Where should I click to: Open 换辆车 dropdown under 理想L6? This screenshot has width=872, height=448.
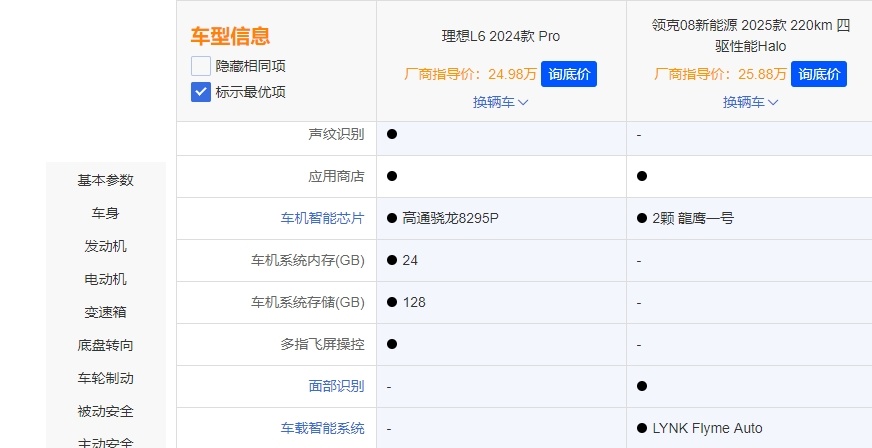click(x=501, y=102)
